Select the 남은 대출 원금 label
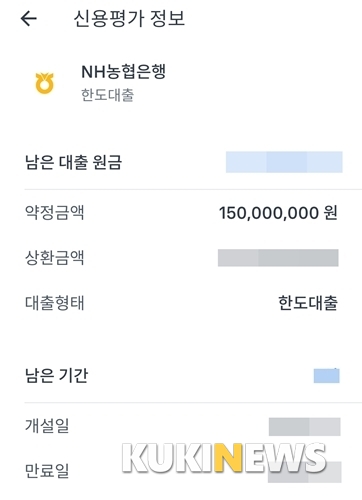This screenshot has height=500, width=362. [x=74, y=162]
